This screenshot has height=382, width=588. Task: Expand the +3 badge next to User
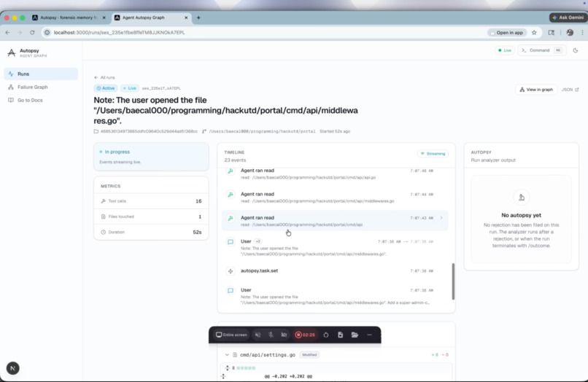258,241
